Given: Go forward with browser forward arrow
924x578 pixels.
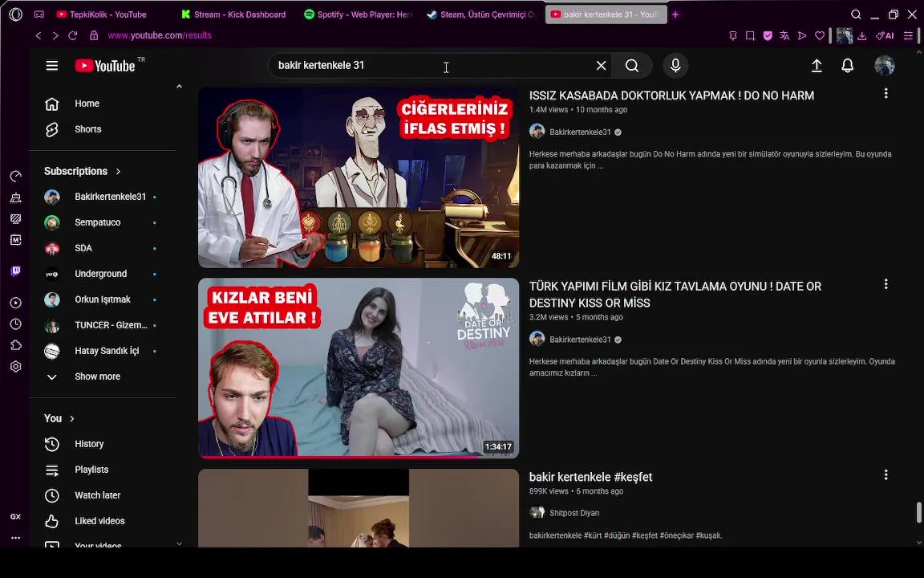Looking at the screenshot, I should pos(55,35).
